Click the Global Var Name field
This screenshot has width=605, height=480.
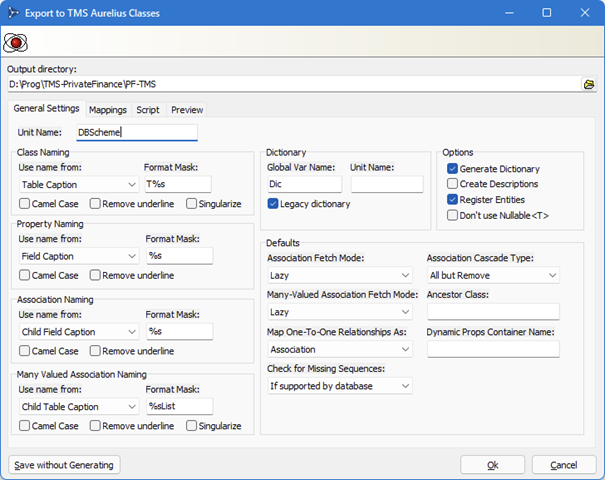click(x=304, y=184)
